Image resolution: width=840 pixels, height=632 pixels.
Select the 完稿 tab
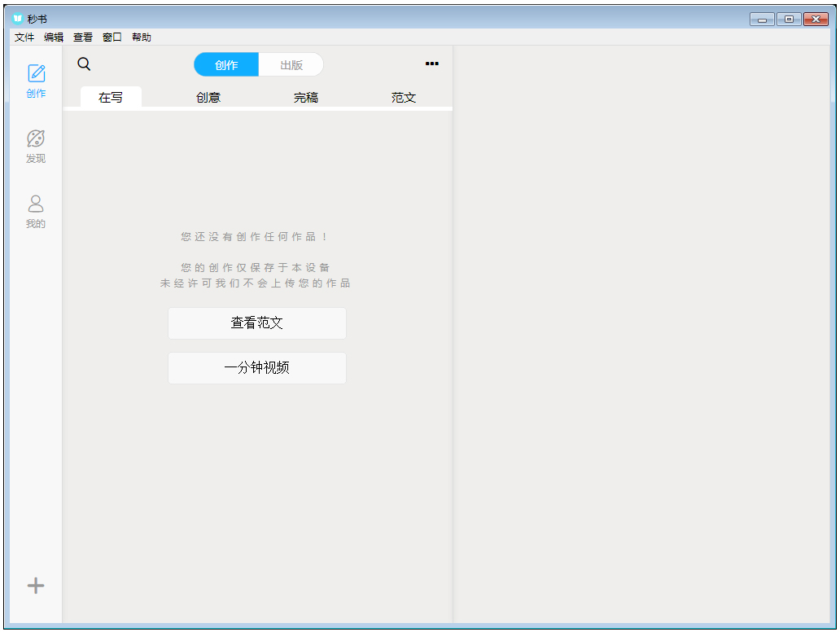(x=306, y=97)
